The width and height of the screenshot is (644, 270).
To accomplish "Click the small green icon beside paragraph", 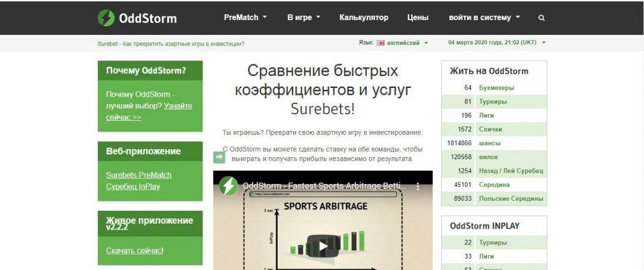I will tap(219, 157).
